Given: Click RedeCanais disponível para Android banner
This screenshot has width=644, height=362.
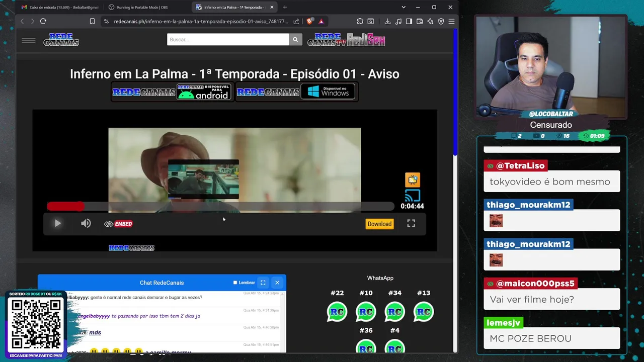Looking at the screenshot, I should pyautogui.click(x=172, y=92).
